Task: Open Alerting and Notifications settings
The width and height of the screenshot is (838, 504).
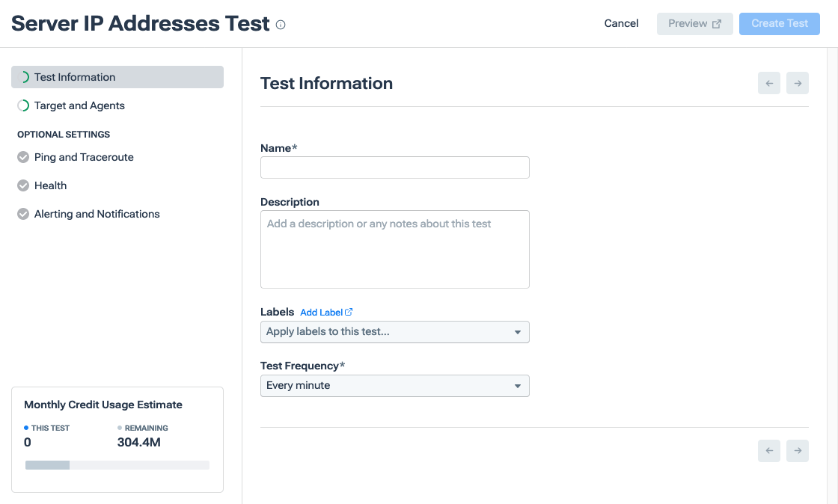Action: click(x=97, y=214)
